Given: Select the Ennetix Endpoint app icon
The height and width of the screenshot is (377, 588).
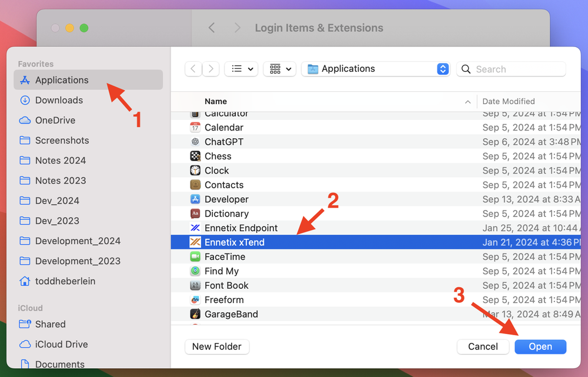Looking at the screenshot, I should coord(195,228).
